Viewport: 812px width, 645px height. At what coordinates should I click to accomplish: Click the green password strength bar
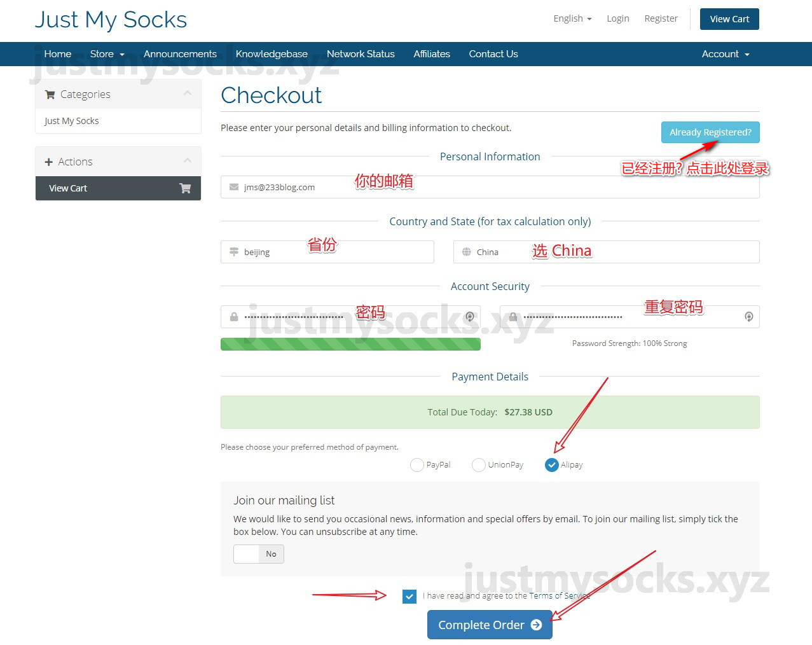[350, 344]
